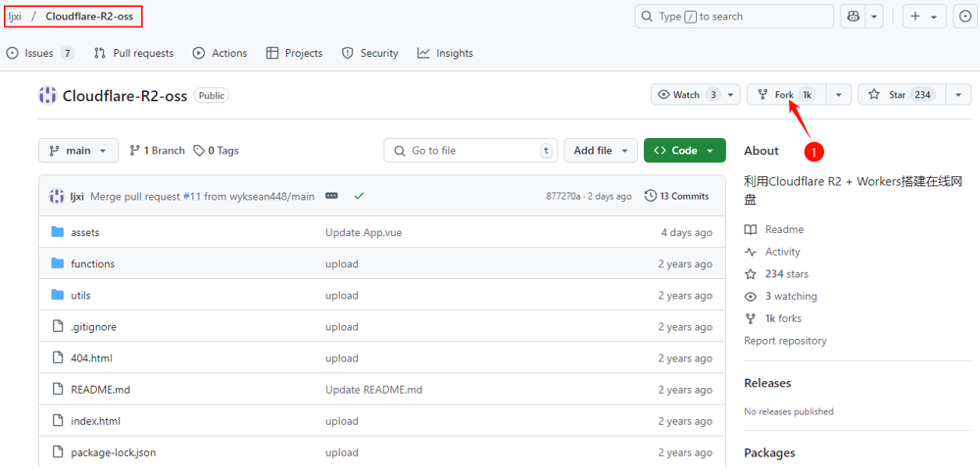Open the issues circle icon at top right
980x473 pixels.
[x=963, y=17]
